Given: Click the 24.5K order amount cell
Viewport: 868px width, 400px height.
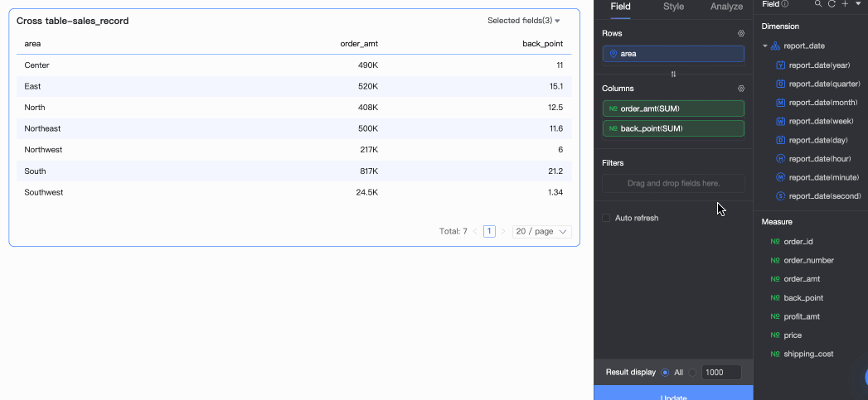Looking at the screenshot, I should (x=367, y=192).
